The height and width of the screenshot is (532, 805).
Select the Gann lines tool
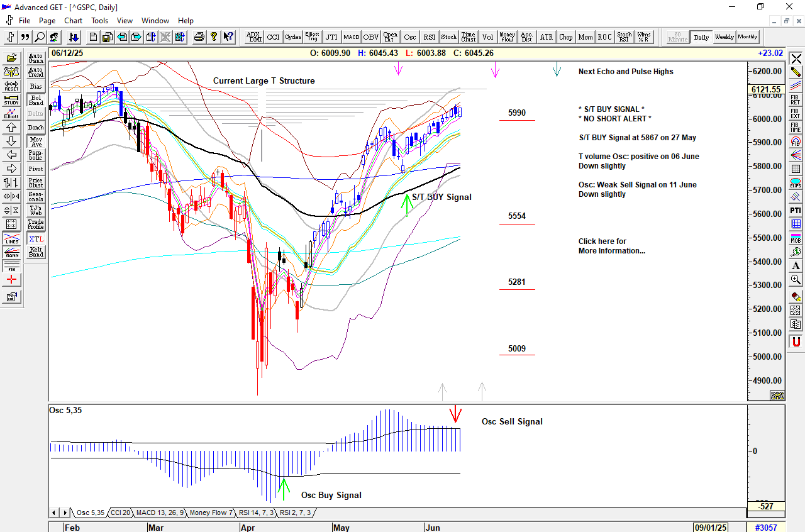11,253
